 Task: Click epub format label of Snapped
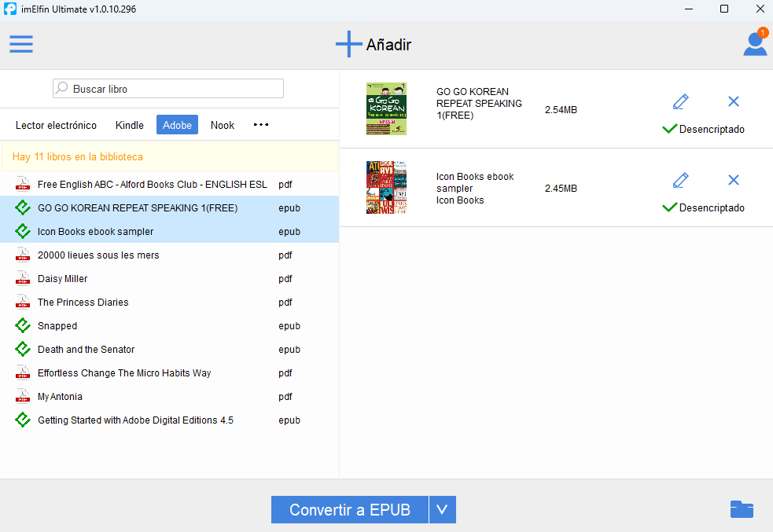289,326
